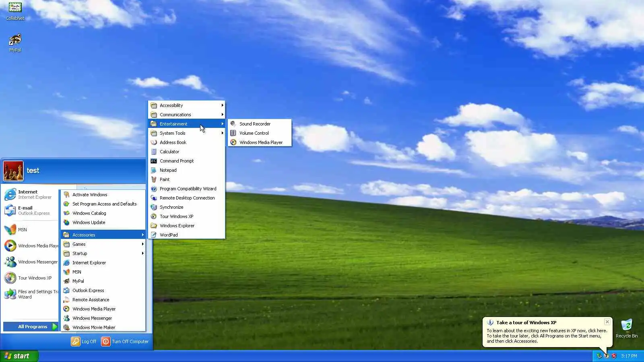Open Windows Messenger in Start menu's left column
Image resolution: width=644 pixels, height=362 pixels.
[x=31, y=262]
